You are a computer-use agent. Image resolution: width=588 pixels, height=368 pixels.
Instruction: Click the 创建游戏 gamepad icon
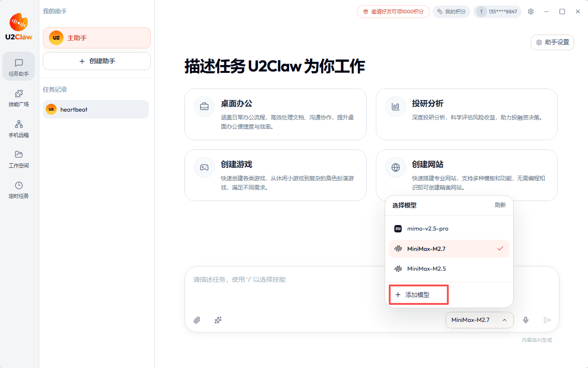(x=204, y=167)
